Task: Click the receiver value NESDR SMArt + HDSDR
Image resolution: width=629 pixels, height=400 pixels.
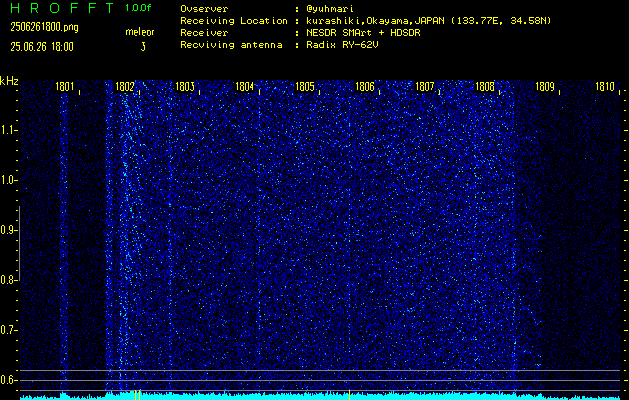Action: click(363, 33)
